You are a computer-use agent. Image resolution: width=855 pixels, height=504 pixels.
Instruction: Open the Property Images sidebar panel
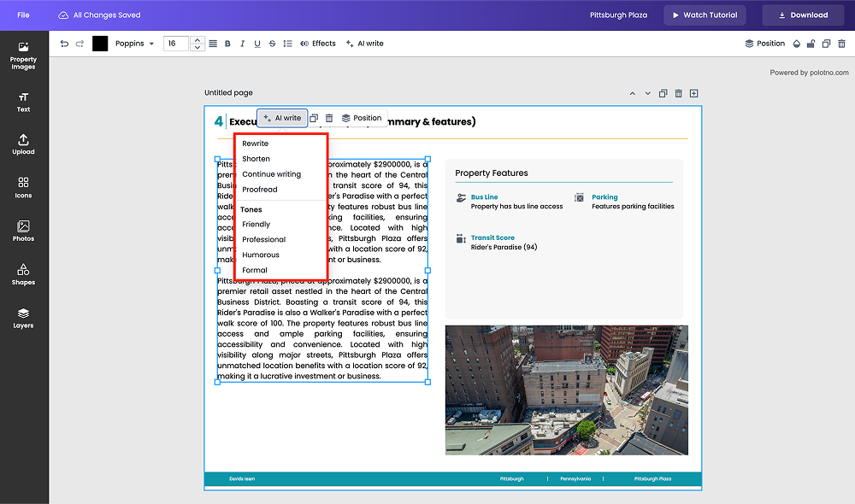(x=23, y=56)
